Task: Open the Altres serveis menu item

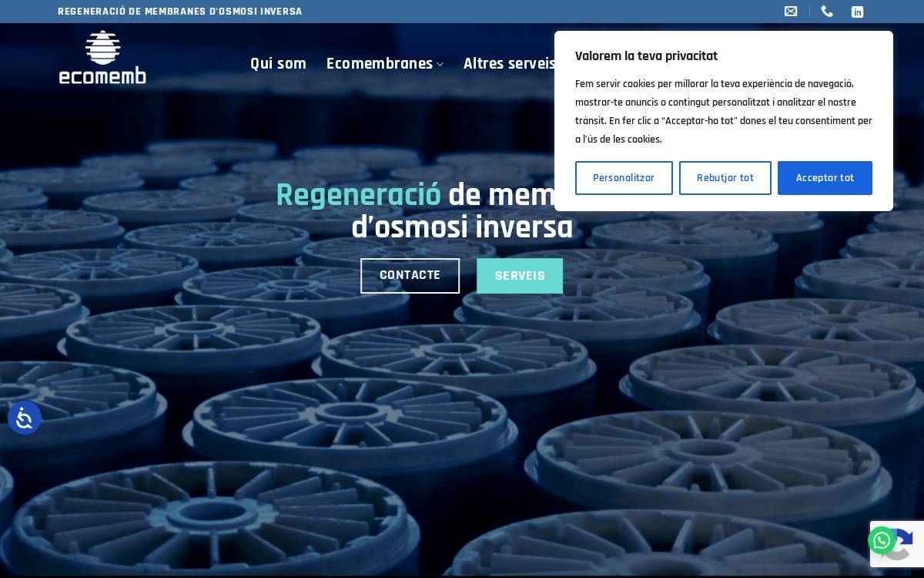Action: click(x=509, y=64)
